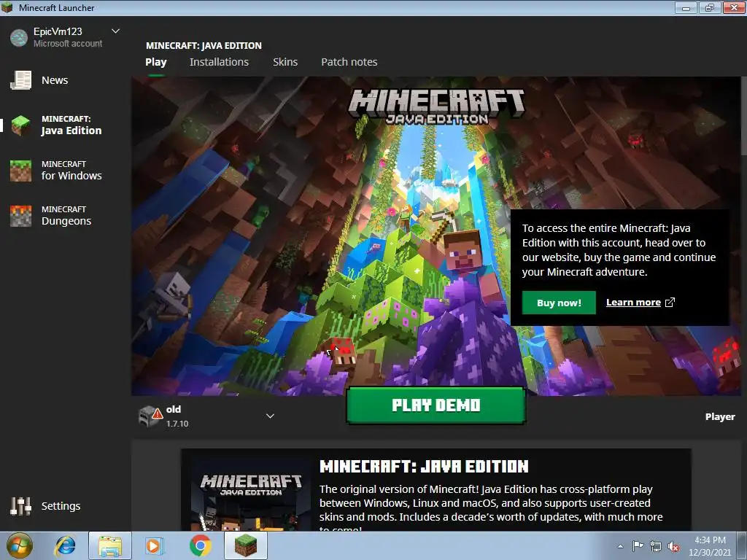Image resolution: width=747 pixels, height=560 pixels.
Task: Open the Windows Start orb
Action: point(20,545)
